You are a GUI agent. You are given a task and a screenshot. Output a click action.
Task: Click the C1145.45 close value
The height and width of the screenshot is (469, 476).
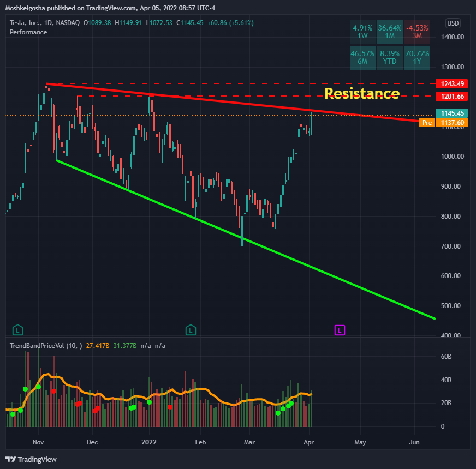tap(190, 23)
